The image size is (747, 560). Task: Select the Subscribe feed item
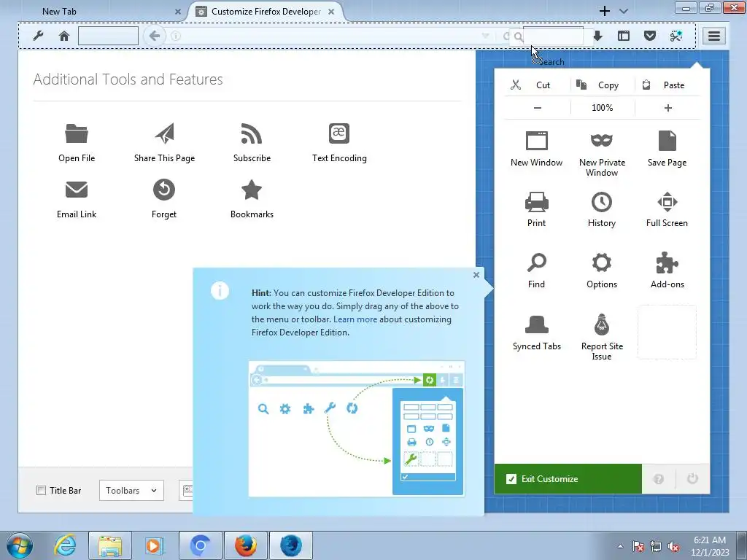252,143
